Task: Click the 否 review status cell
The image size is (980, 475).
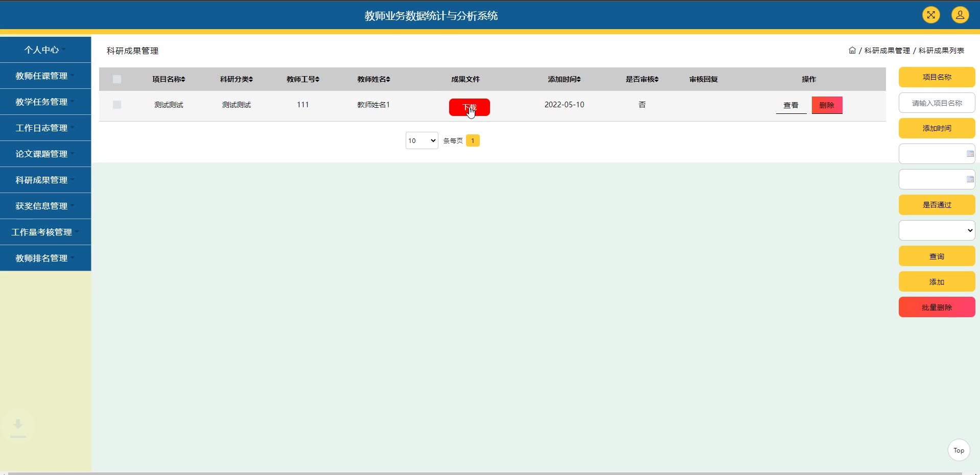Action: pos(642,105)
